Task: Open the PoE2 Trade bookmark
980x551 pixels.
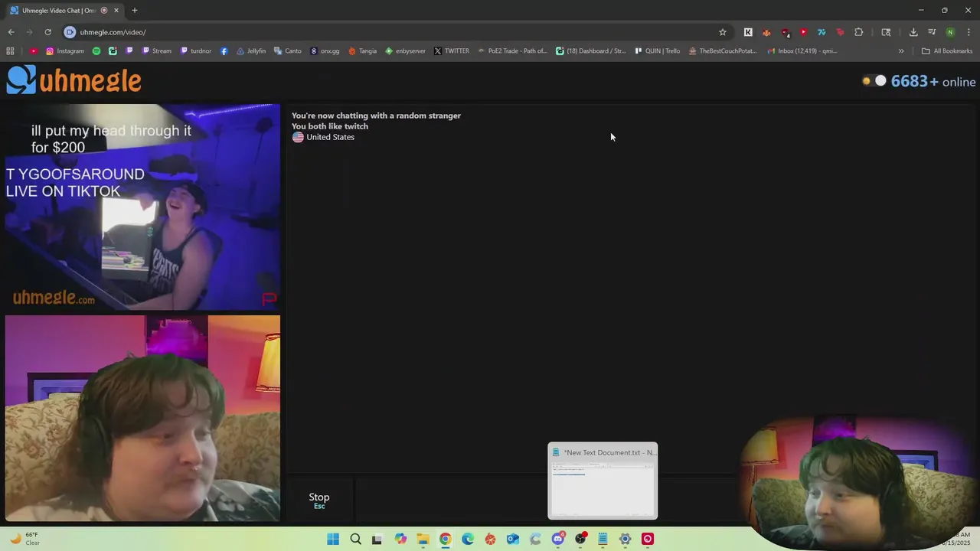Action: [512, 51]
